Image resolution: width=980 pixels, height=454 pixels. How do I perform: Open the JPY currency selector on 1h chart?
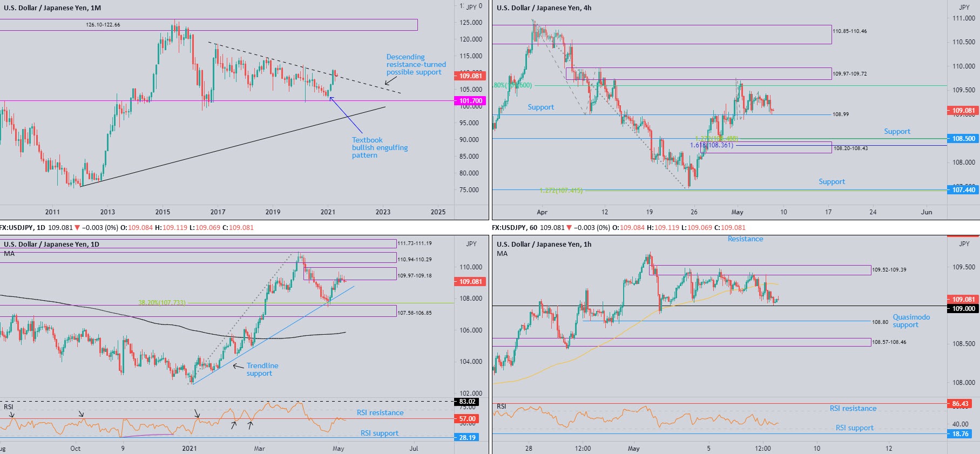coord(964,244)
